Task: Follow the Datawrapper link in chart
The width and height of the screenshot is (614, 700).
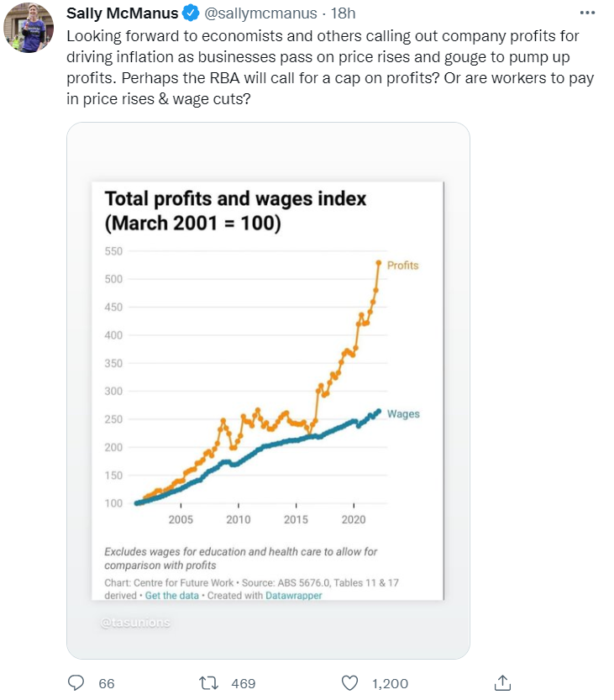Action: click(x=294, y=595)
